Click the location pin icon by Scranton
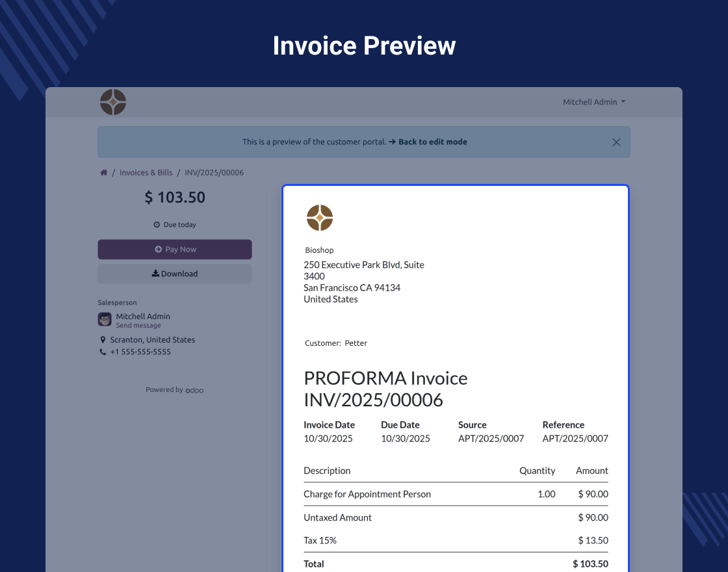Viewport: 728px width, 572px height. [103, 340]
